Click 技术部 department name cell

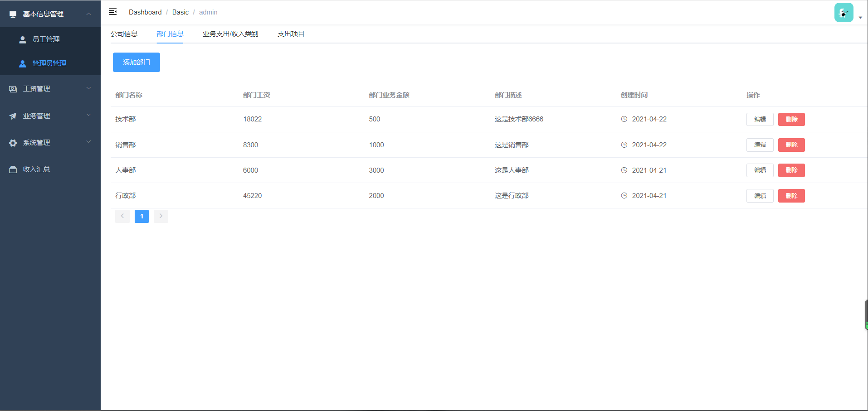tap(126, 119)
